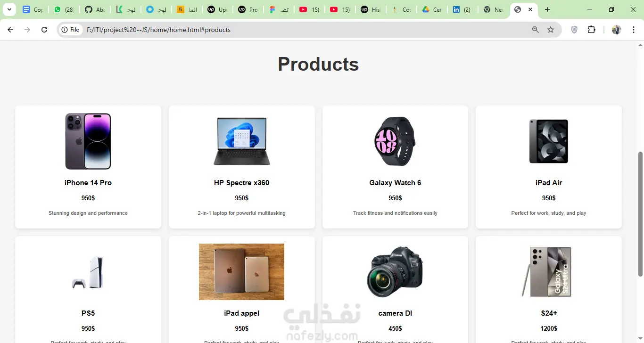Screen dimensions: 644x343
Task: Click the camera DI product image
Action: pyautogui.click(x=395, y=272)
